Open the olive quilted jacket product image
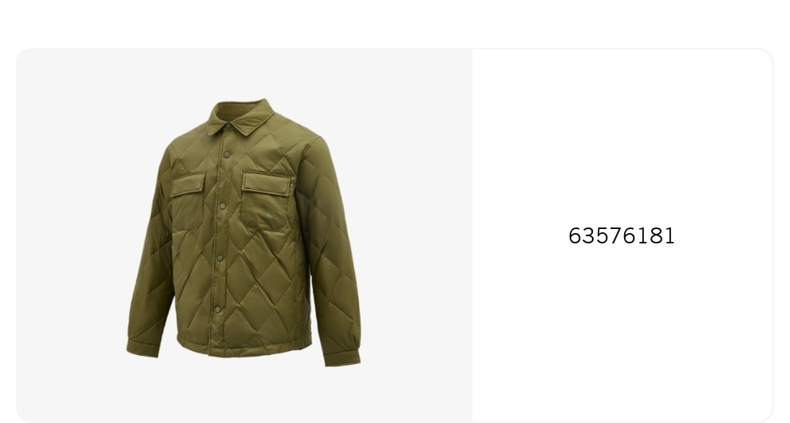790x423 pixels. (x=244, y=232)
